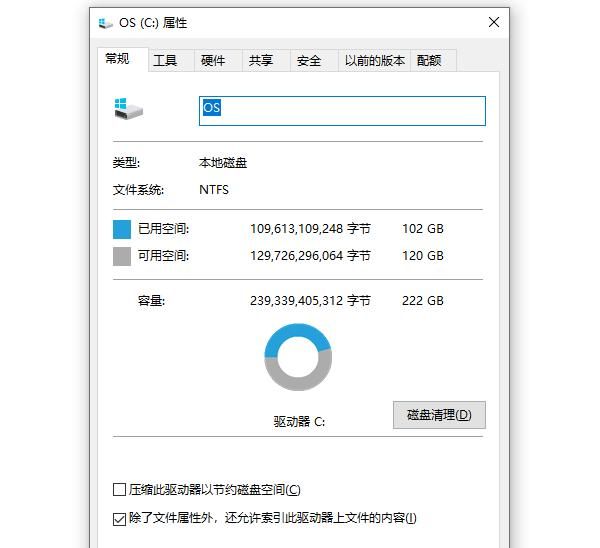
Task: Open the 安全 tab
Action: point(314,60)
